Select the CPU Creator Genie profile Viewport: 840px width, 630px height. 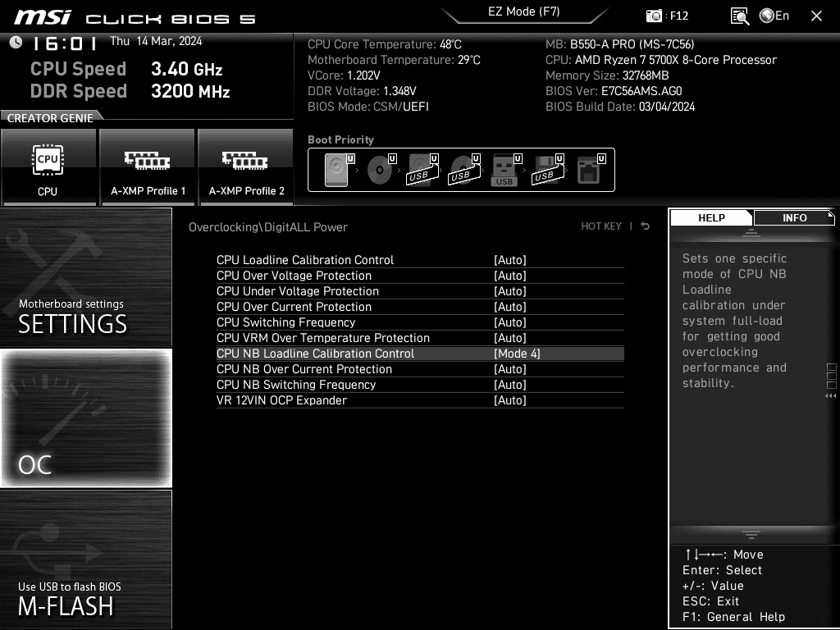[x=48, y=167]
